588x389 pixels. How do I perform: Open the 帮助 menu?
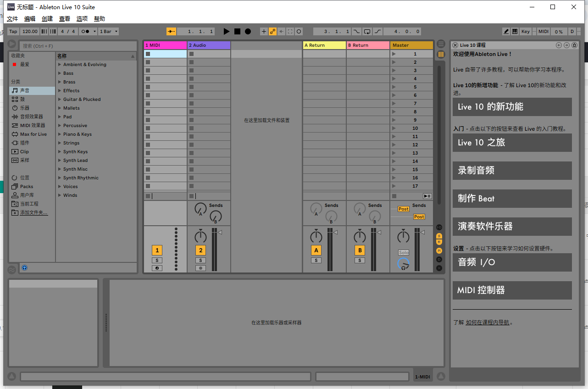pyautogui.click(x=100, y=19)
